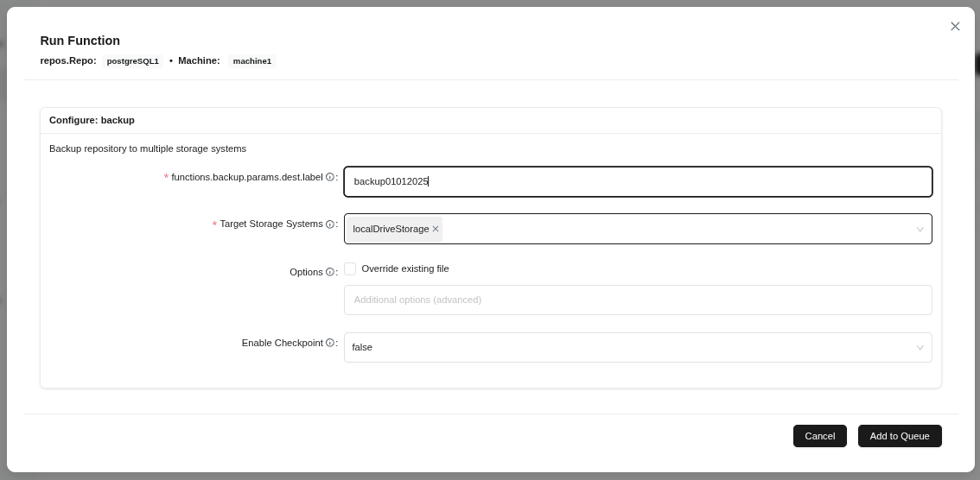This screenshot has width=980, height=480.
Task: Click the Options info icon
Action: click(329, 273)
